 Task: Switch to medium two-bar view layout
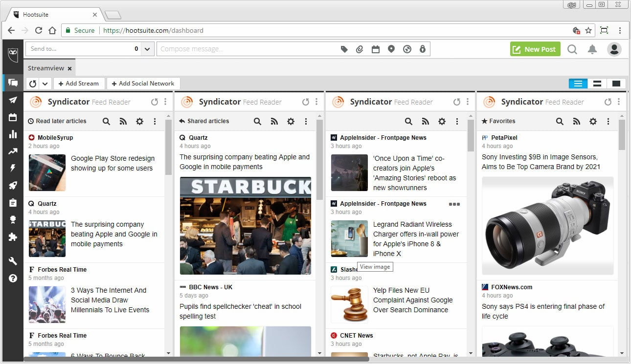tap(597, 84)
